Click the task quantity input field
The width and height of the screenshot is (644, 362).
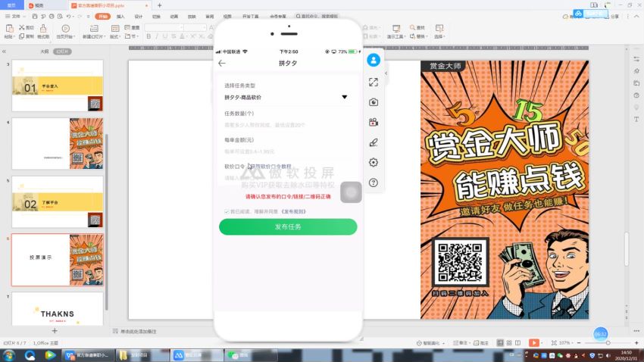(x=287, y=125)
